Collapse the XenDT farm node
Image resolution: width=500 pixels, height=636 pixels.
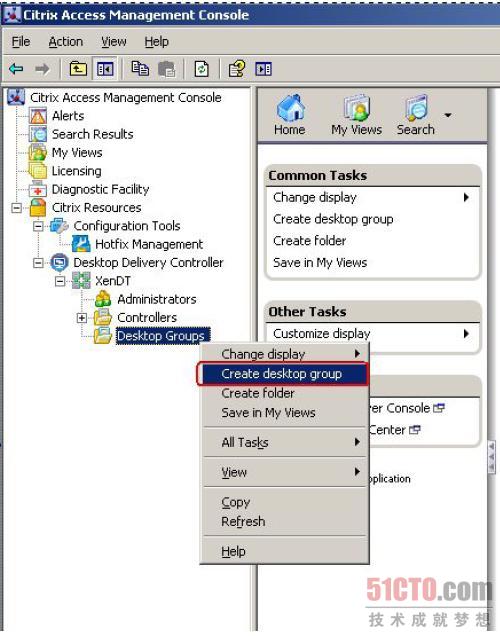pos(60,281)
